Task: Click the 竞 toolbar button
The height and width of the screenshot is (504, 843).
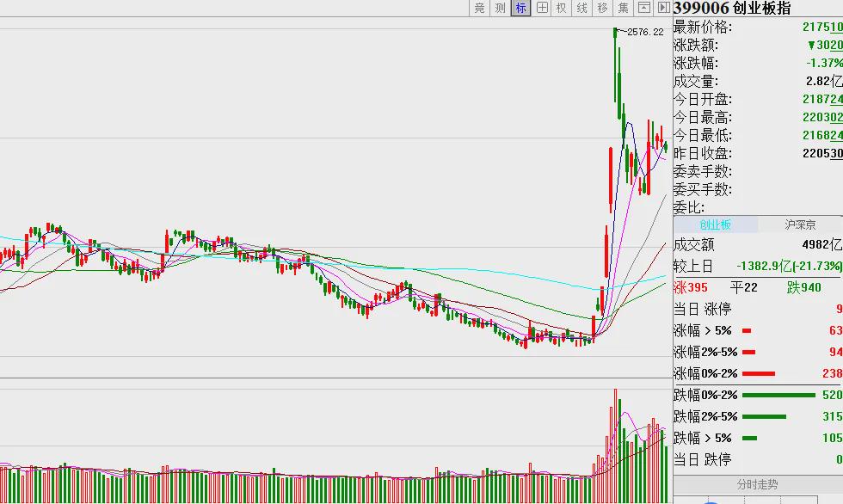Action: (479, 8)
